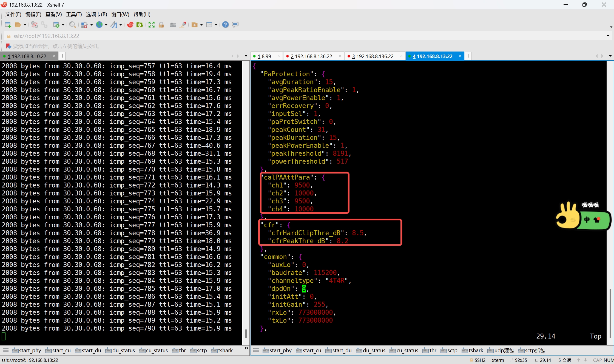The width and height of the screenshot is (614, 364).
Task: Click the globe encoding icon
Action: (x=99, y=25)
